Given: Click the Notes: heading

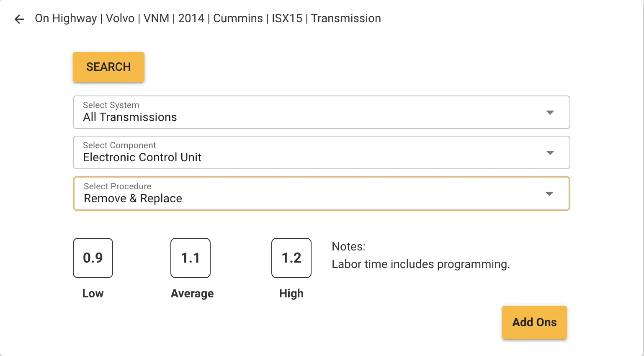Looking at the screenshot, I should tap(348, 247).
